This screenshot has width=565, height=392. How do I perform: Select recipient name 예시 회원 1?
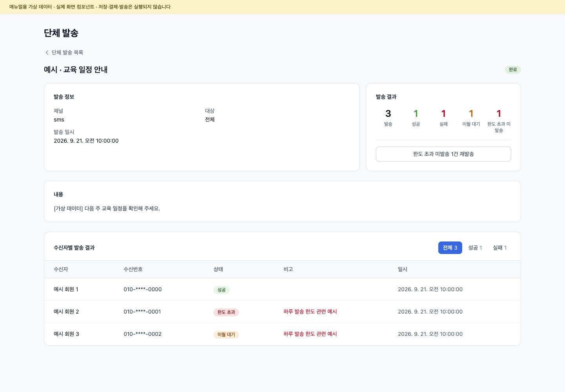coord(66,289)
